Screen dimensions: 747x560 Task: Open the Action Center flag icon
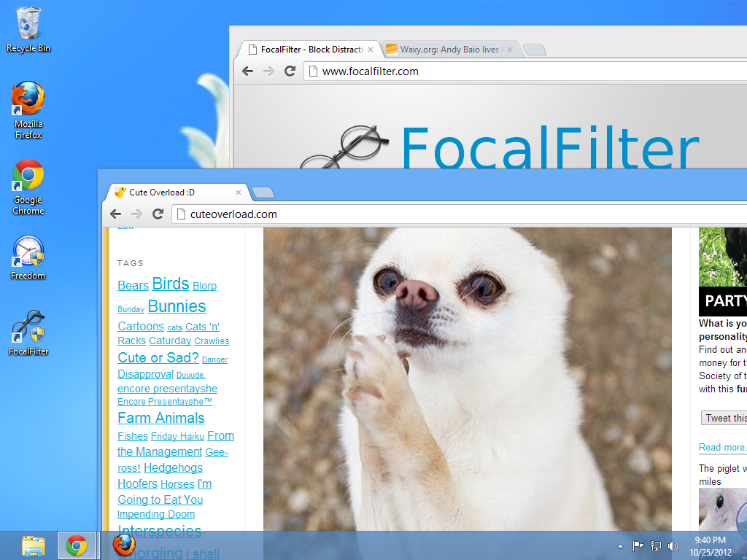(638, 545)
